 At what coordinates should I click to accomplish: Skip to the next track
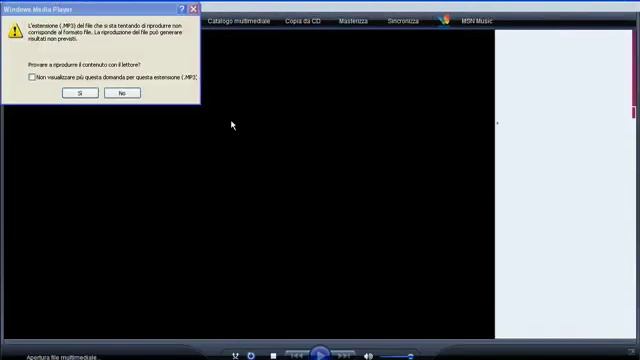point(344,356)
